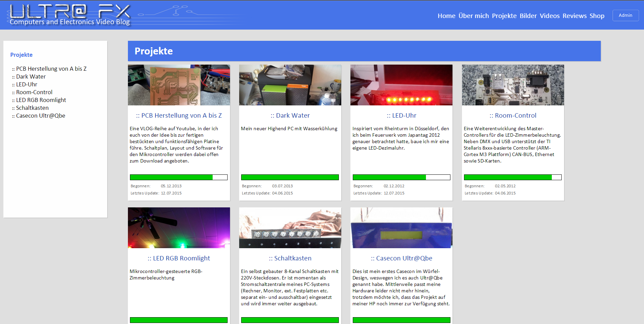
Task: Open the red LED-Uhr thumbnail
Action: [x=401, y=85]
